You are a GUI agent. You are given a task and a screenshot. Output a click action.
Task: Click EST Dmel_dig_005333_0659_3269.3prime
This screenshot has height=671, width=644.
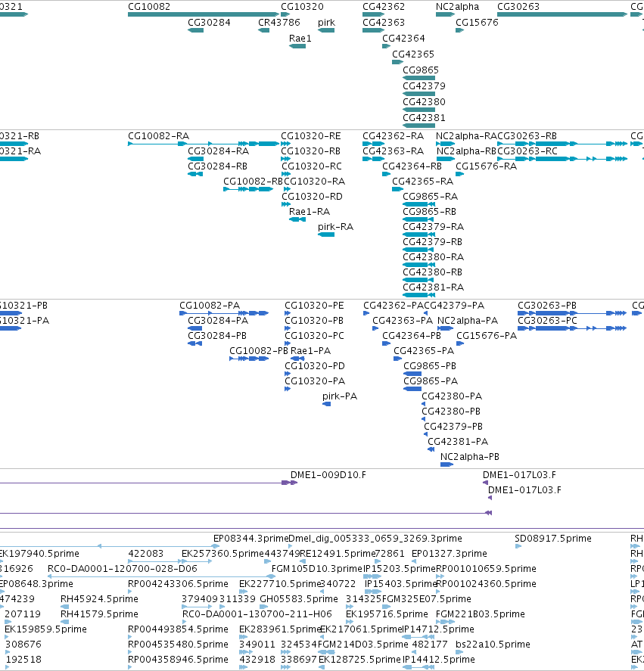pyautogui.click(x=375, y=539)
